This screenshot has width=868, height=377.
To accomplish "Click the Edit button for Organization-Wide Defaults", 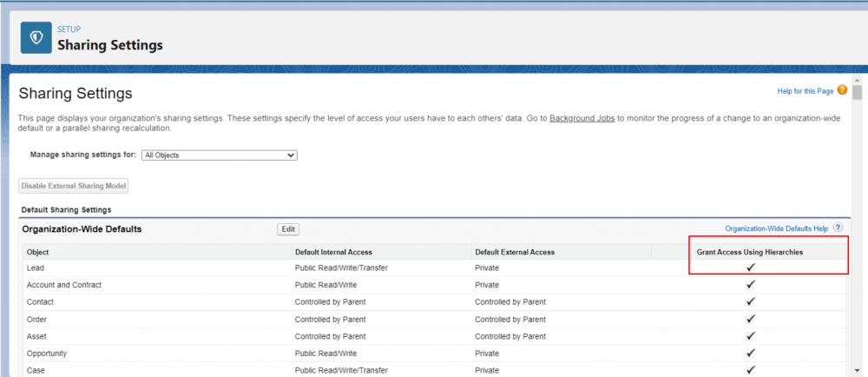I will coord(288,229).
